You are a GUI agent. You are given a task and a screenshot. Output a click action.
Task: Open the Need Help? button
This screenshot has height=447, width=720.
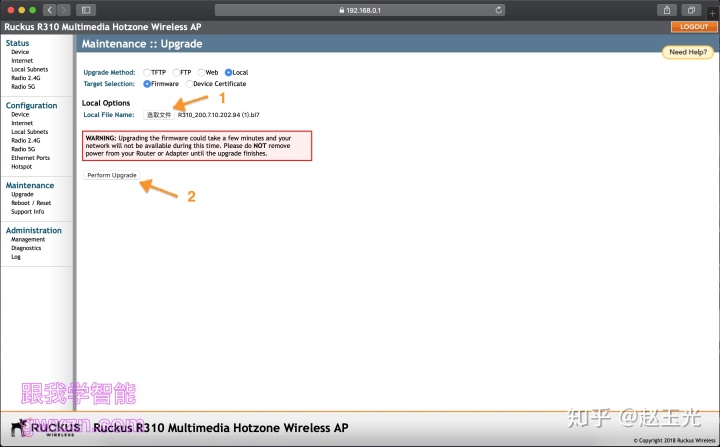pos(688,52)
